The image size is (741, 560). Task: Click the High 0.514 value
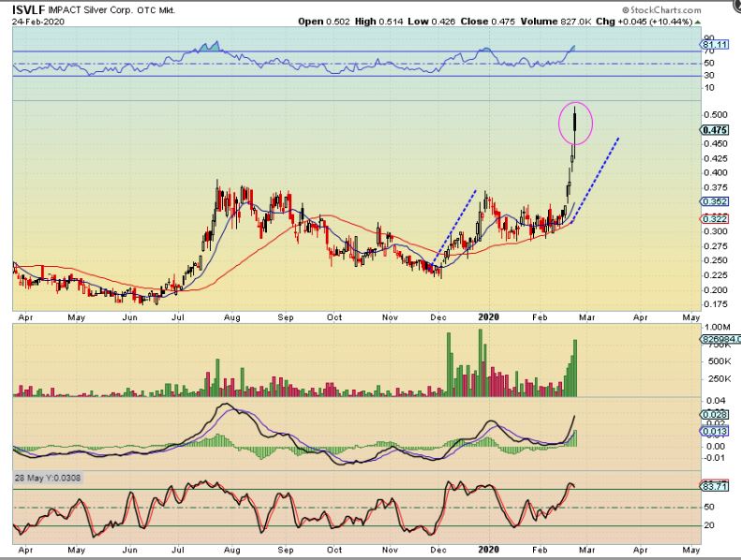379,22
